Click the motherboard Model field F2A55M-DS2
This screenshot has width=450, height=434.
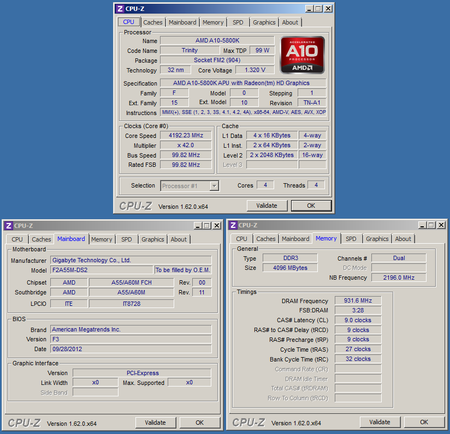pyautogui.click(x=102, y=270)
